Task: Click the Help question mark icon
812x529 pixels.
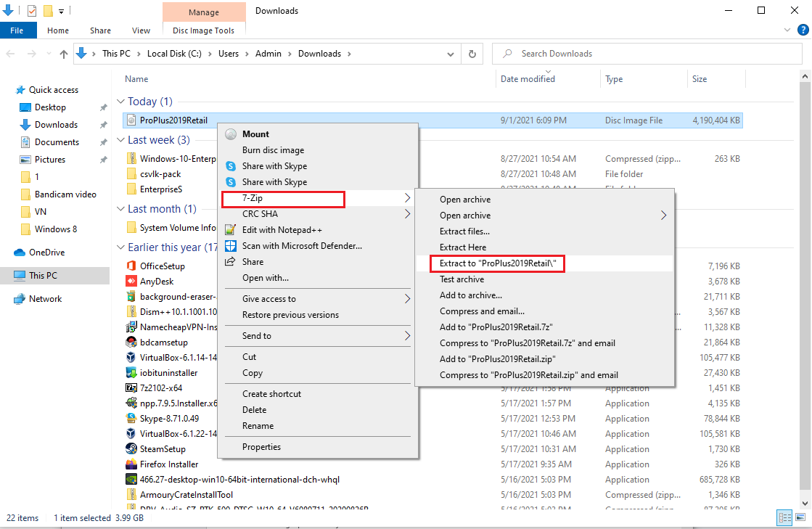Action: (x=803, y=30)
